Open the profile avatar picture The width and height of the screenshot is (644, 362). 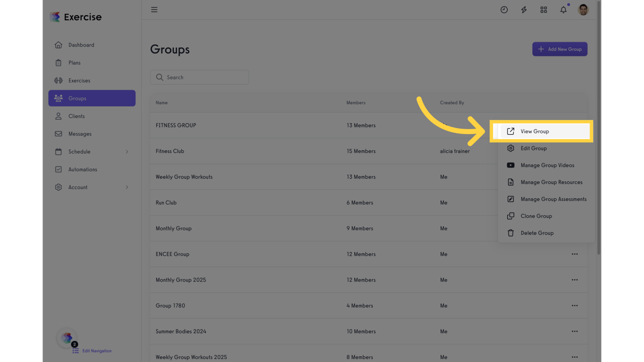583,9
